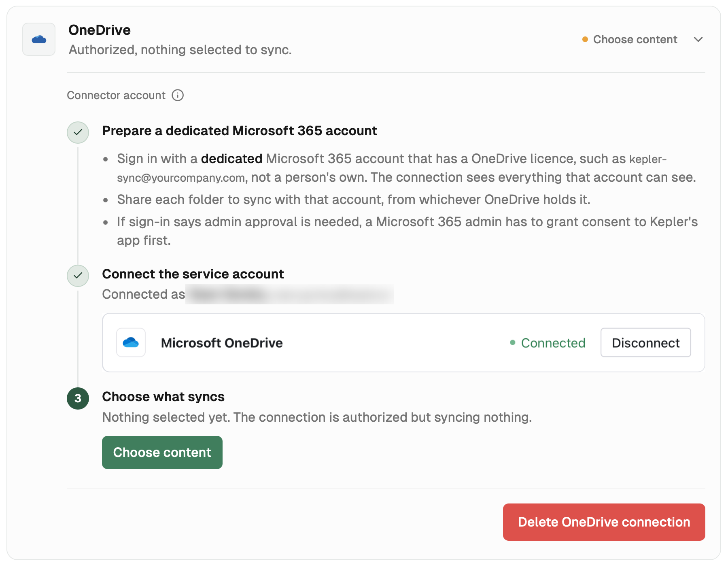This screenshot has width=728, height=565.
Task: Click the green Connected status text
Action: click(x=553, y=343)
